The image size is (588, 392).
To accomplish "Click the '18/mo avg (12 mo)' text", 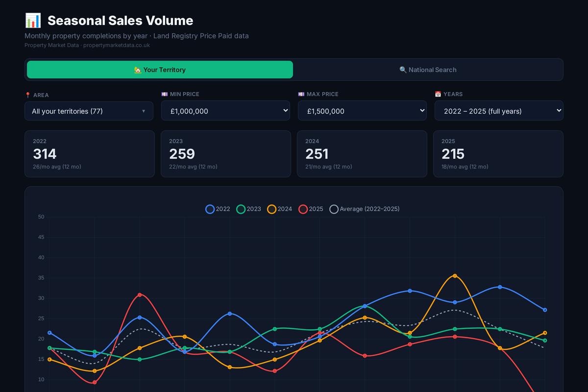I will tap(465, 167).
